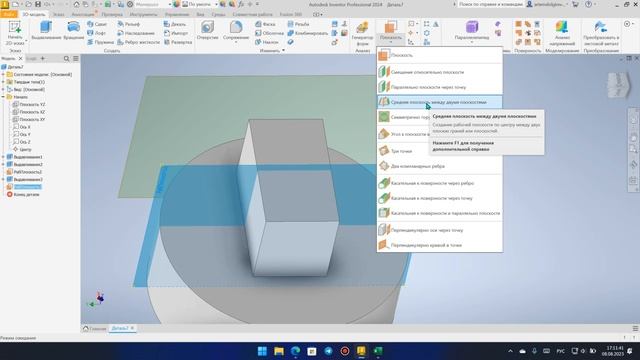Switch to the Аннотация ribbon tab
Screen dimensions: 640x360
83,14
